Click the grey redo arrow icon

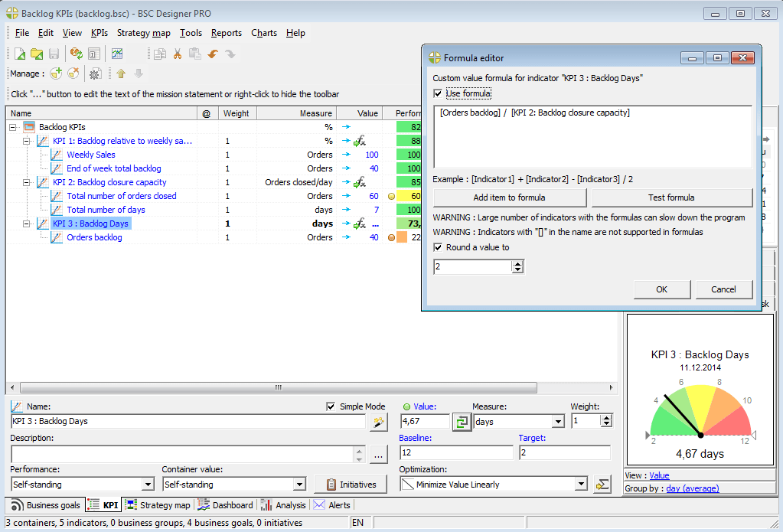pos(230,54)
